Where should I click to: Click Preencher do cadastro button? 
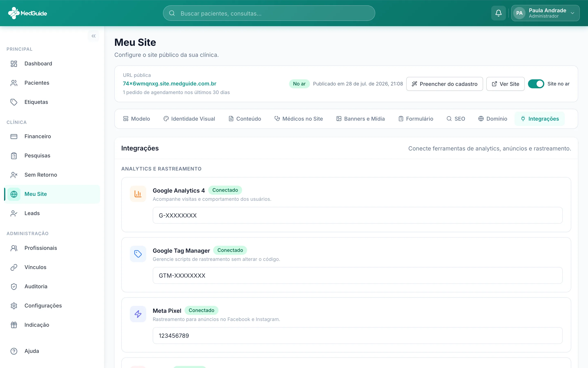click(x=444, y=84)
